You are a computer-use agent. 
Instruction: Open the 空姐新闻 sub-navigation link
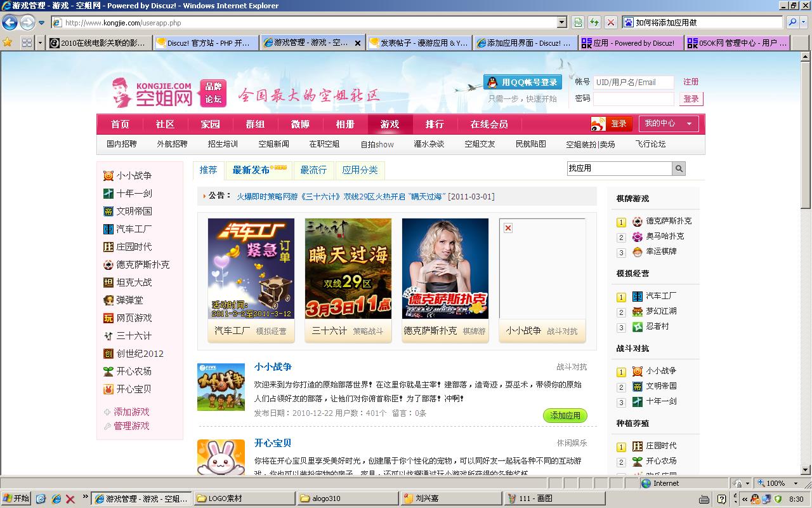point(273,144)
